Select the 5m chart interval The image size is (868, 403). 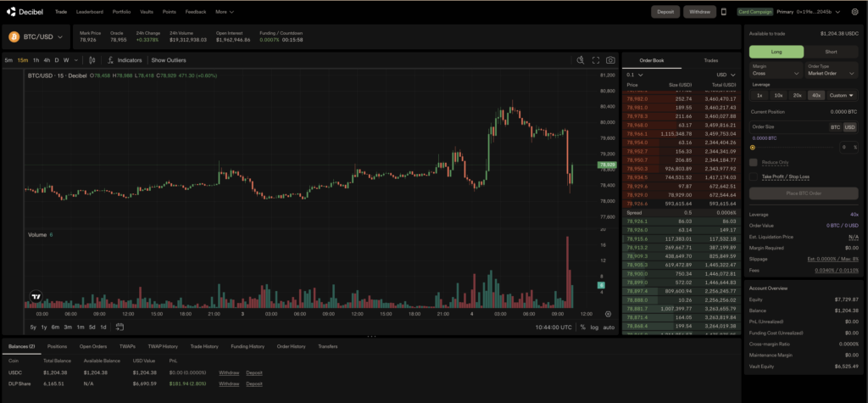click(8, 60)
